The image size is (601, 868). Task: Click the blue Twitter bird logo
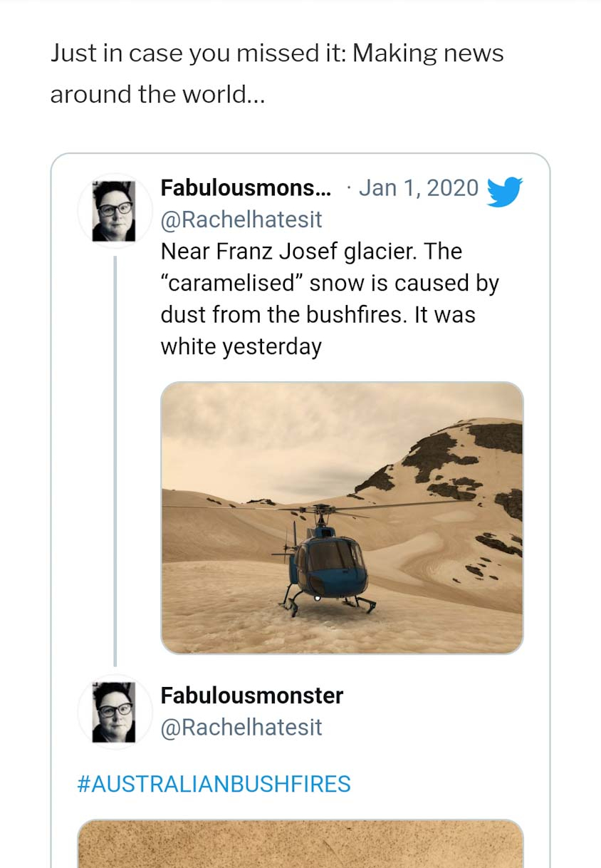click(x=504, y=191)
